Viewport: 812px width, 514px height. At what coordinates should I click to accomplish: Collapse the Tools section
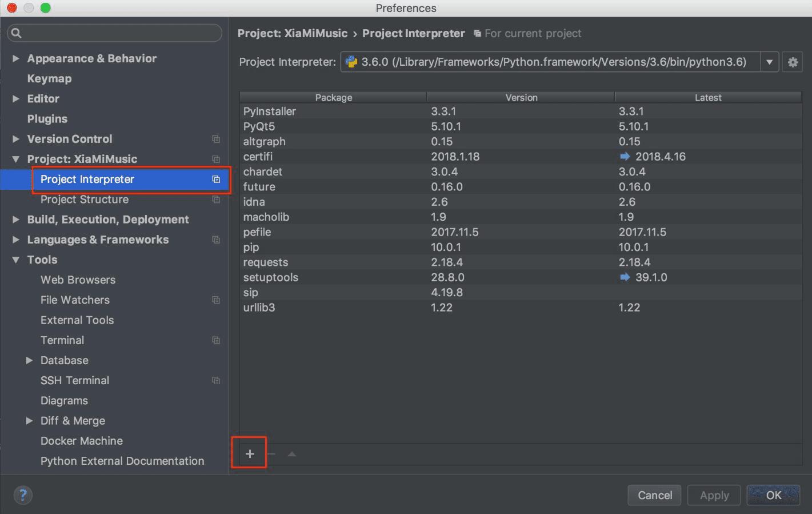(x=15, y=260)
